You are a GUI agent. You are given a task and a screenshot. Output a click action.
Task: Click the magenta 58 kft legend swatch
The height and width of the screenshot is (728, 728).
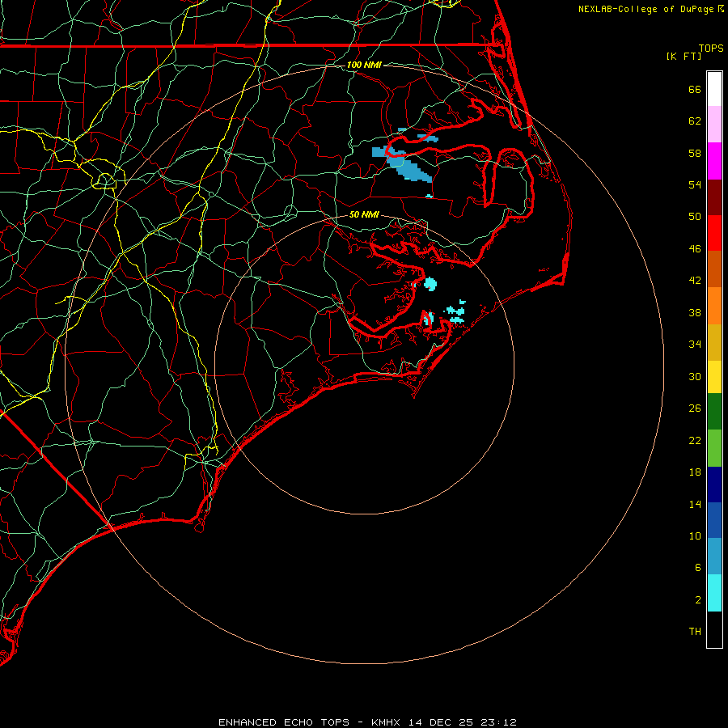714,161
